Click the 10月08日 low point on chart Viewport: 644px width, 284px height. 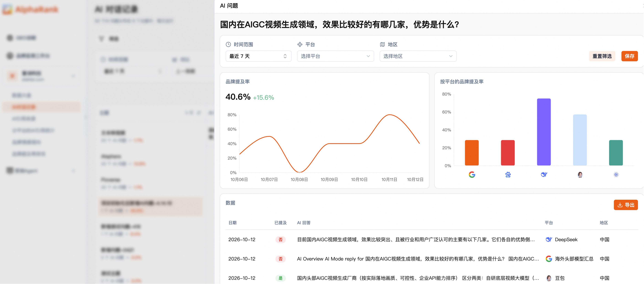tap(299, 172)
